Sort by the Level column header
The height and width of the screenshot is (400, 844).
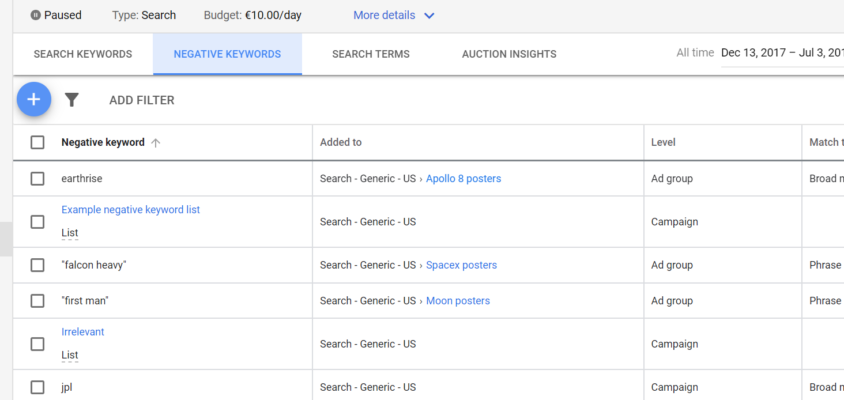point(663,143)
